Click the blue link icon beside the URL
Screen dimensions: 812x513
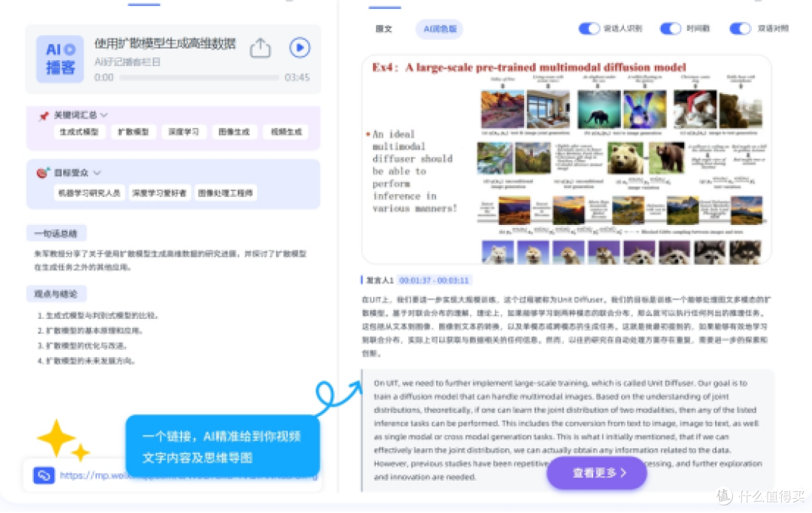coord(44,475)
